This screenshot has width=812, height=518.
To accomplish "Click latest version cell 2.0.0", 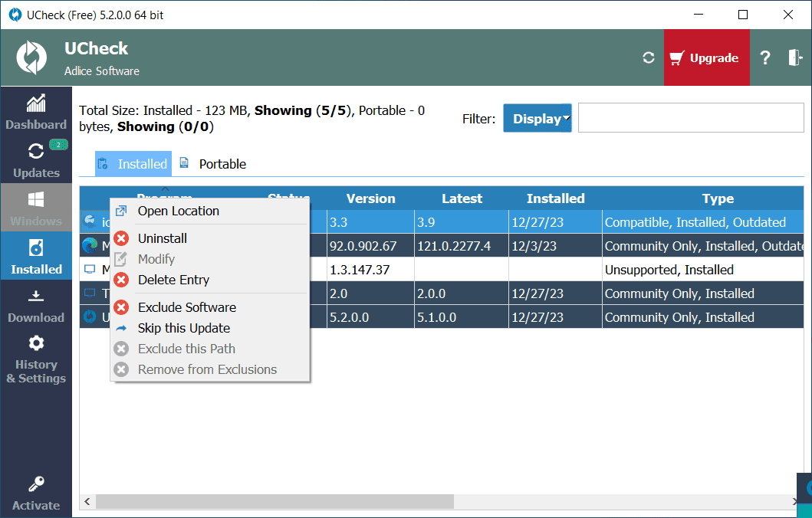I will (462, 293).
